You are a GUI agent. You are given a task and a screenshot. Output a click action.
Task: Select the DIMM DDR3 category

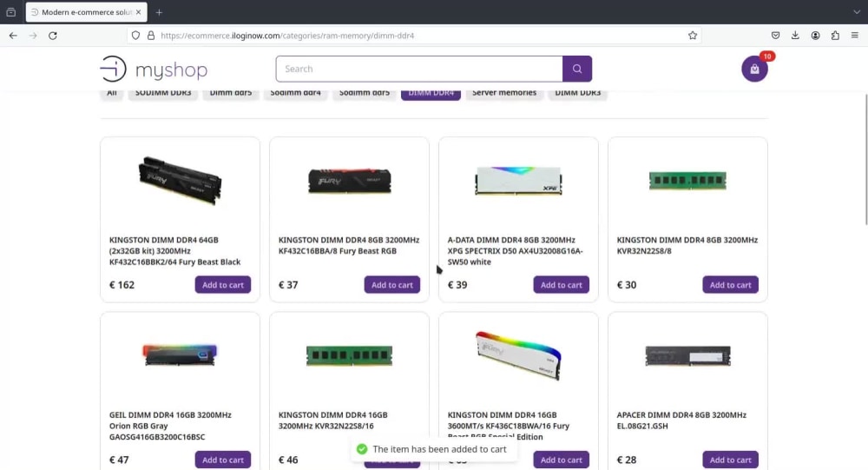(578, 93)
